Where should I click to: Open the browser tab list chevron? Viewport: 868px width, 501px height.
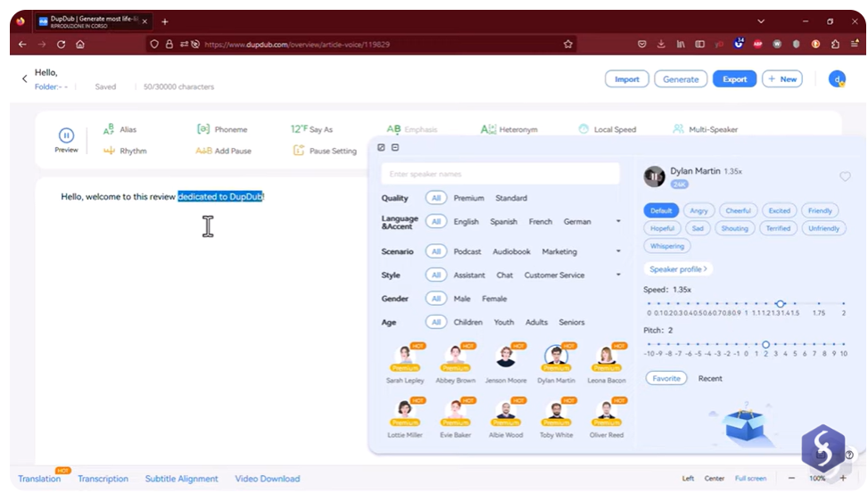[761, 21]
